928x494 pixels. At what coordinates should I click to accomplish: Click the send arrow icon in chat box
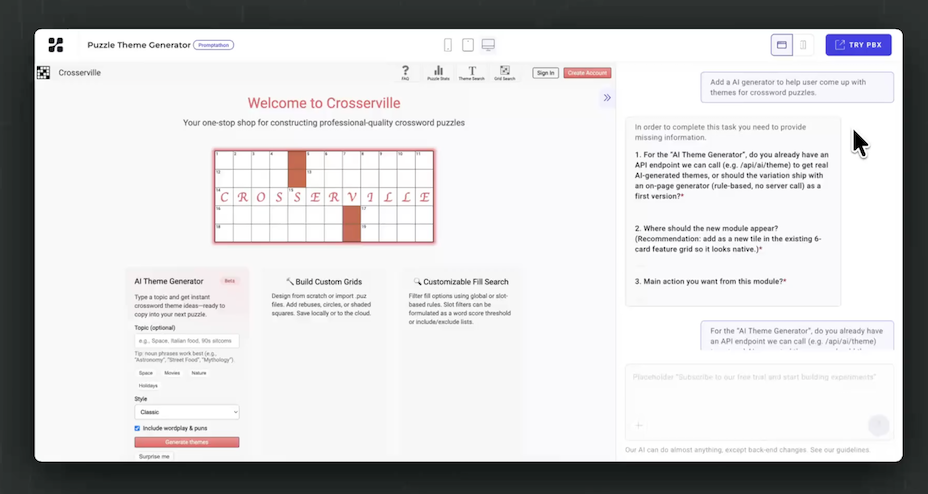point(879,425)
